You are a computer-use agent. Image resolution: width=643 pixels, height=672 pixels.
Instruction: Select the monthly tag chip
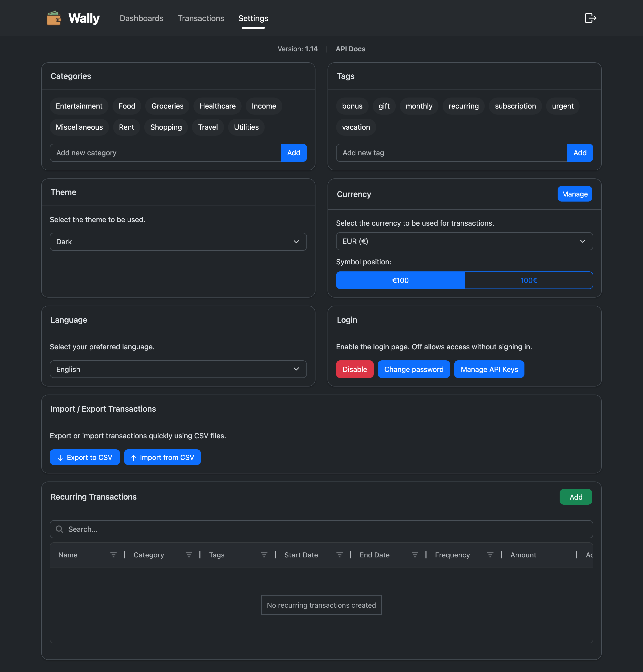[419, 106]
